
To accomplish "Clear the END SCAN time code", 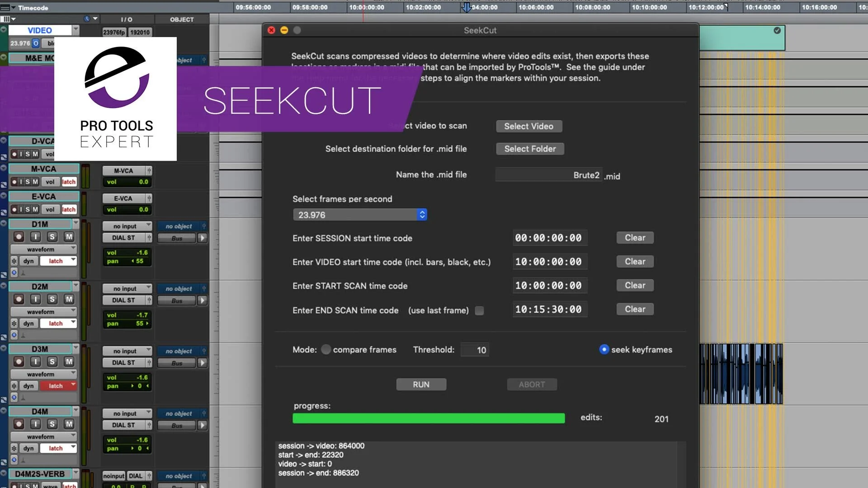I will coord(635,309).
